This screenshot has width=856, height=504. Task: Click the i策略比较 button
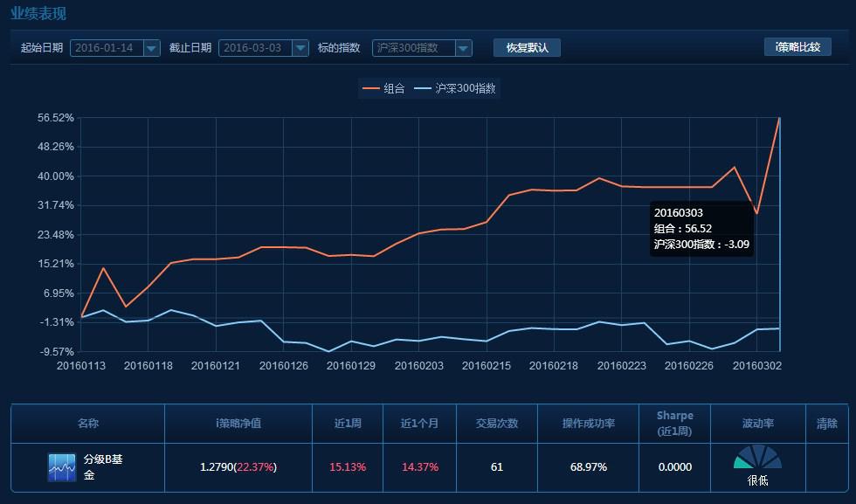click(x=797, y=47)
